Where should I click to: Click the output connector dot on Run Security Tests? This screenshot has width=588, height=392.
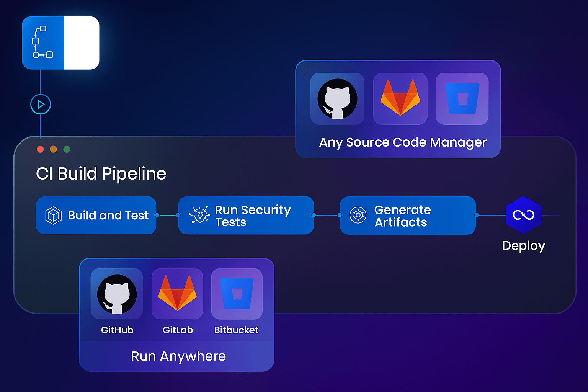(x=314, y=215)
